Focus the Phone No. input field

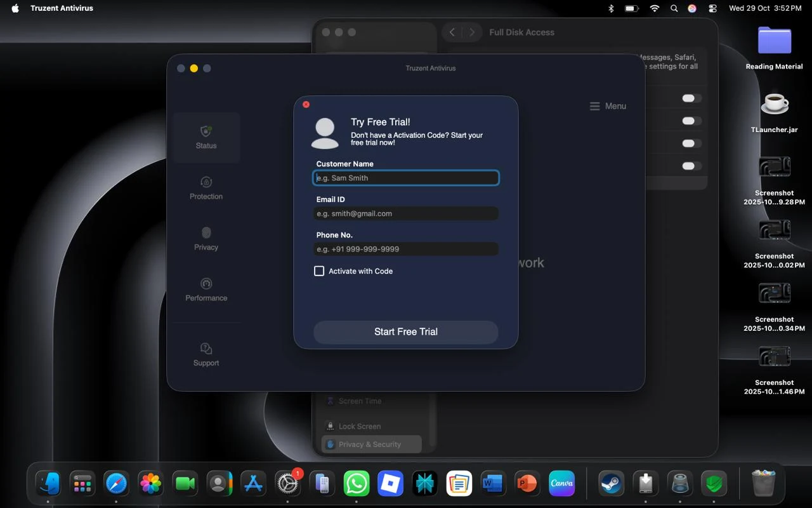point(406,250)
